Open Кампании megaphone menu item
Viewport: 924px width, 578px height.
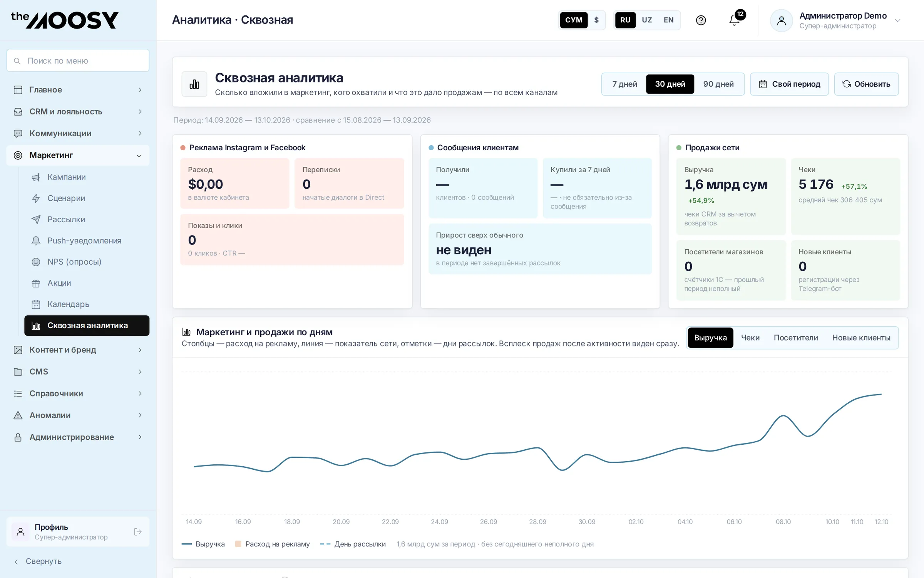click(87, 177)
